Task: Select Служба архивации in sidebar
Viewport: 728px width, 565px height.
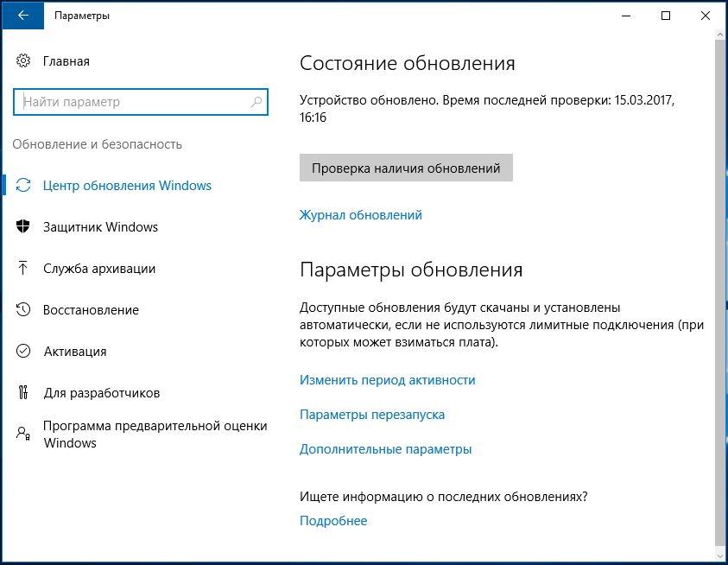Action: pyautogui.click(x=99, y=268)
